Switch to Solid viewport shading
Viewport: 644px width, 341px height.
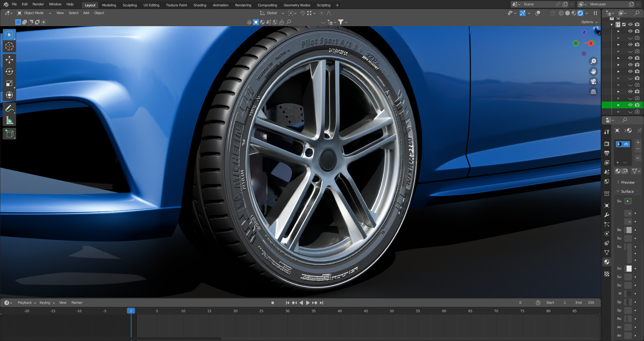[x=567, y=13]
